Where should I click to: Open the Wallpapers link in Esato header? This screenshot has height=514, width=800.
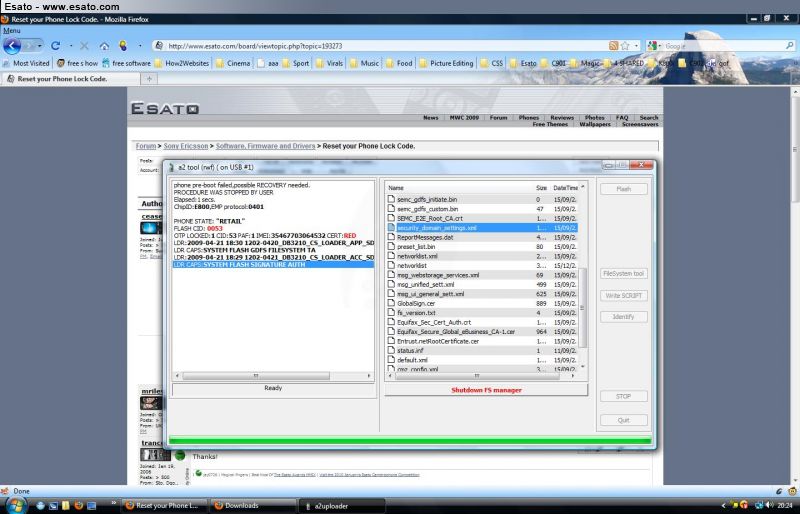[595, 124]
